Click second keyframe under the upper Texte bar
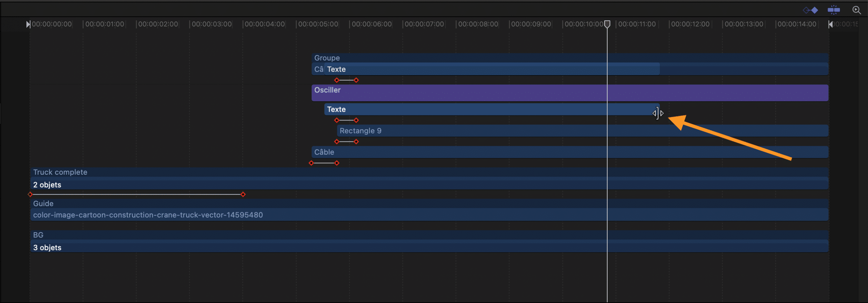The image size is (868, 303). pyautogui.click(x=356, y=80)
